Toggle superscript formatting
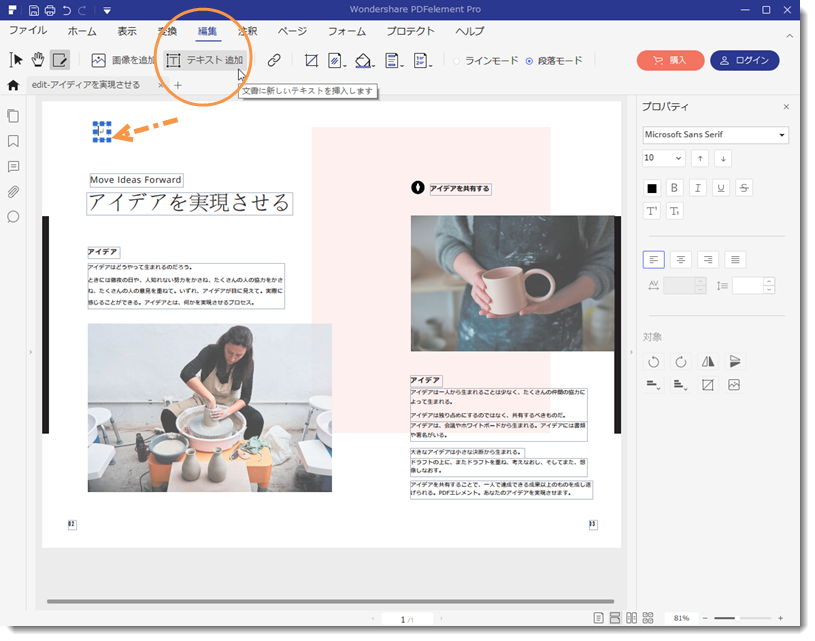 pyautogui.click(x=651, y=211)
